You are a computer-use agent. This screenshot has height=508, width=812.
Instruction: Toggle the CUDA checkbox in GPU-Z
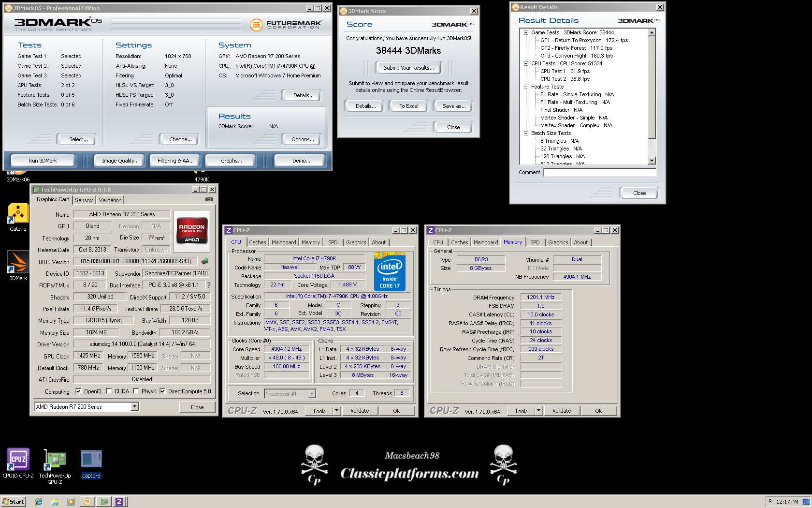pos(109,391)
